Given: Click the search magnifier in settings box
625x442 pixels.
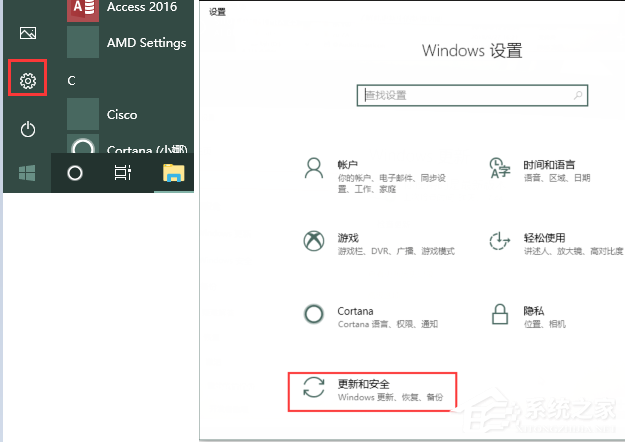Looking at the screenshot, I should click(x=578, y=95).
